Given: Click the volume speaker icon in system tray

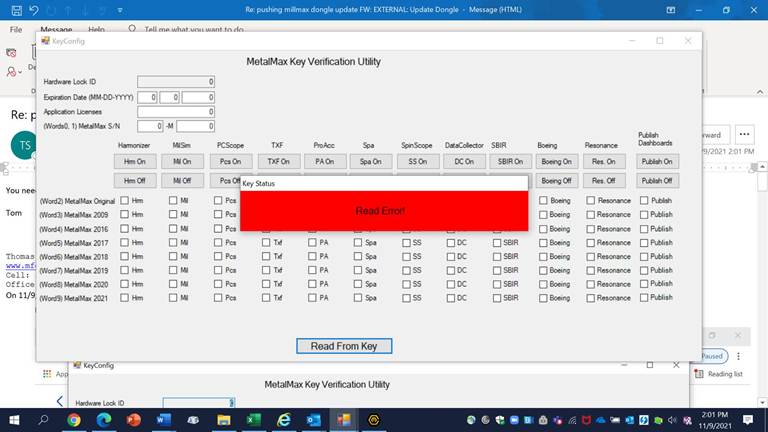Looking at the screenshot, I should (672, 420).
